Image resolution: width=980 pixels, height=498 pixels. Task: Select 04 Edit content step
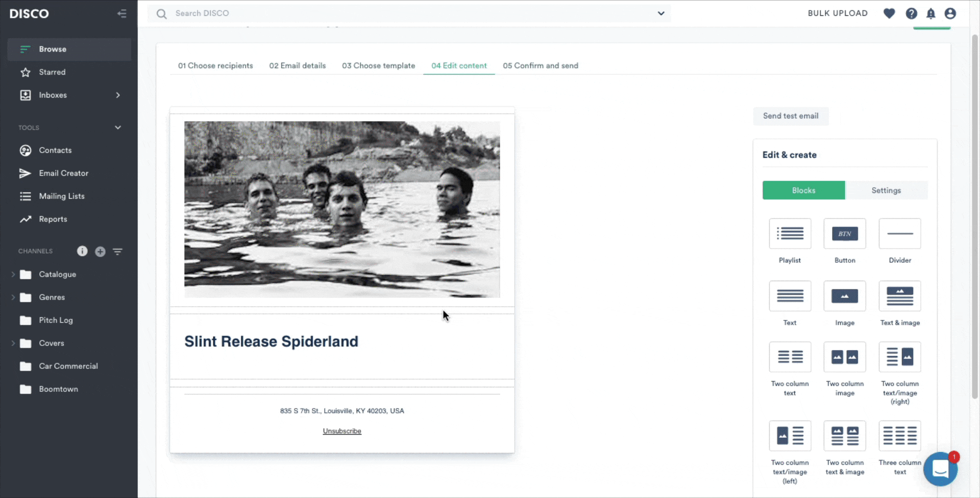tap(459, 66)
